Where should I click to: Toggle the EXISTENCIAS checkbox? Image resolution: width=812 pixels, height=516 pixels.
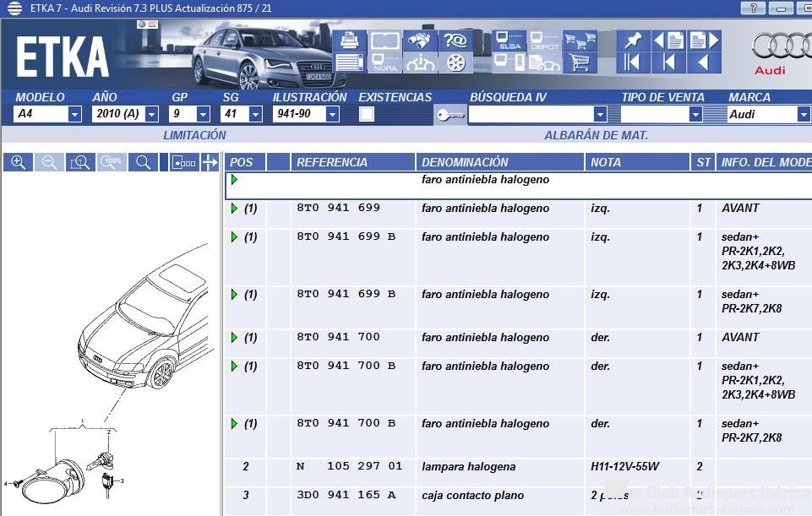coord(366,114)
